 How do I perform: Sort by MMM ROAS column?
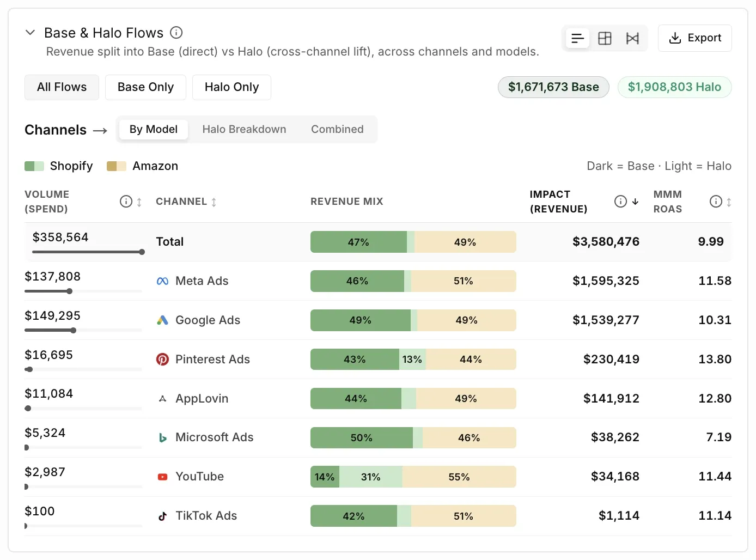tap(729, 202)
